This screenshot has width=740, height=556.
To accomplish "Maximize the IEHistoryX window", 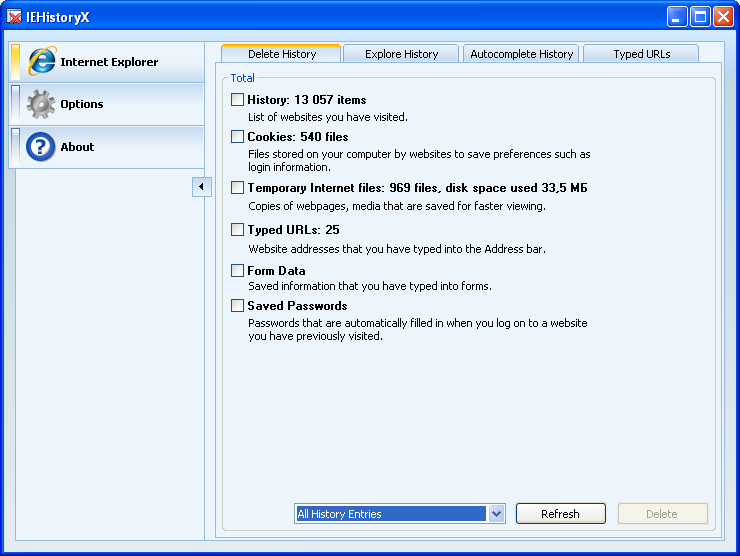I will [700, 17].
